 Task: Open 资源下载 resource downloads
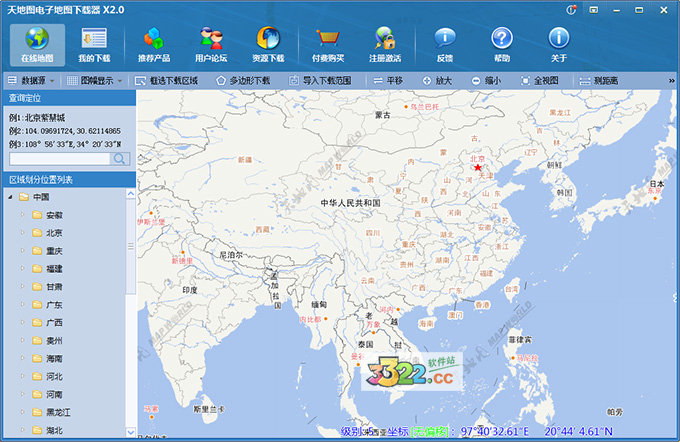[268, 45]
